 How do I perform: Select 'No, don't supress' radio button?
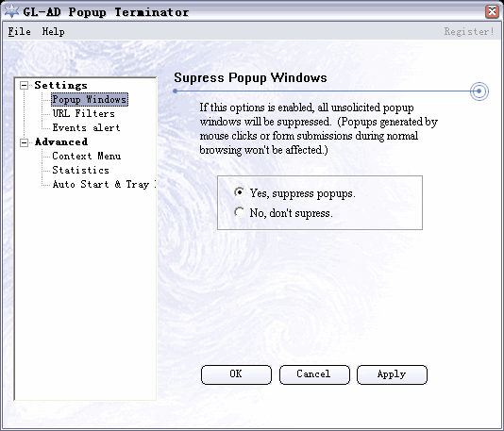pyautogui.click(x=239, y=212)
